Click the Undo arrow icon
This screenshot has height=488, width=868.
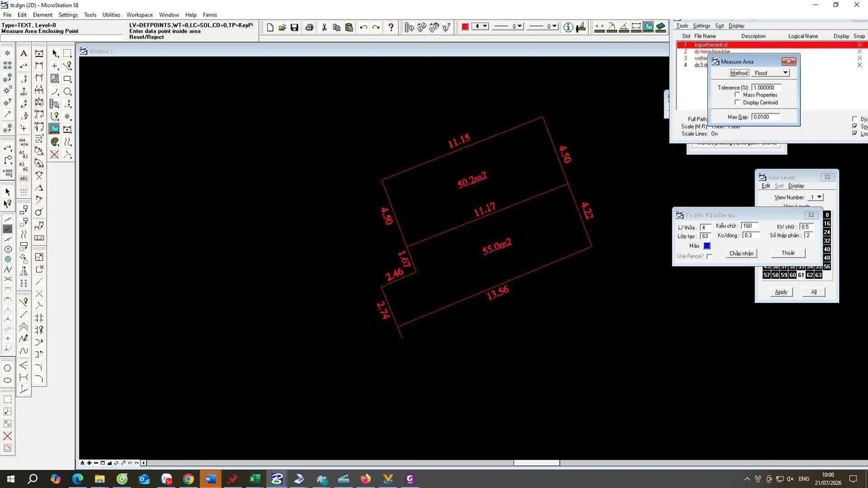(x=364, y=27)
